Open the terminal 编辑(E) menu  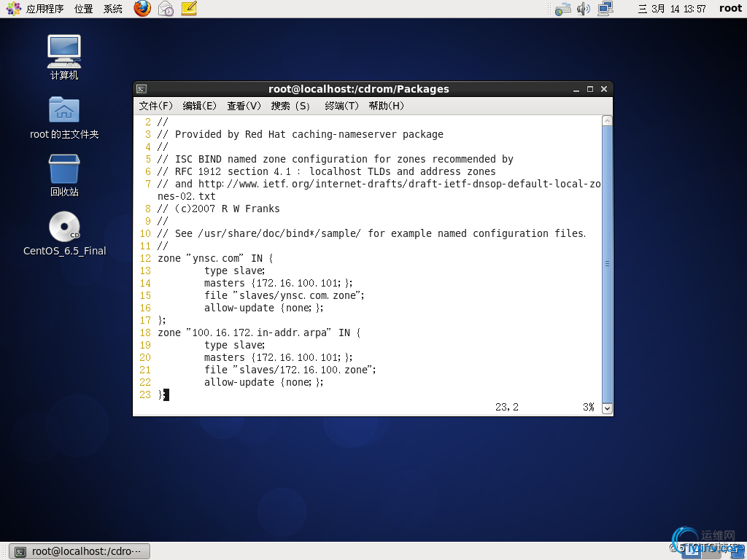pyautogui.click(x=200, y=106)
